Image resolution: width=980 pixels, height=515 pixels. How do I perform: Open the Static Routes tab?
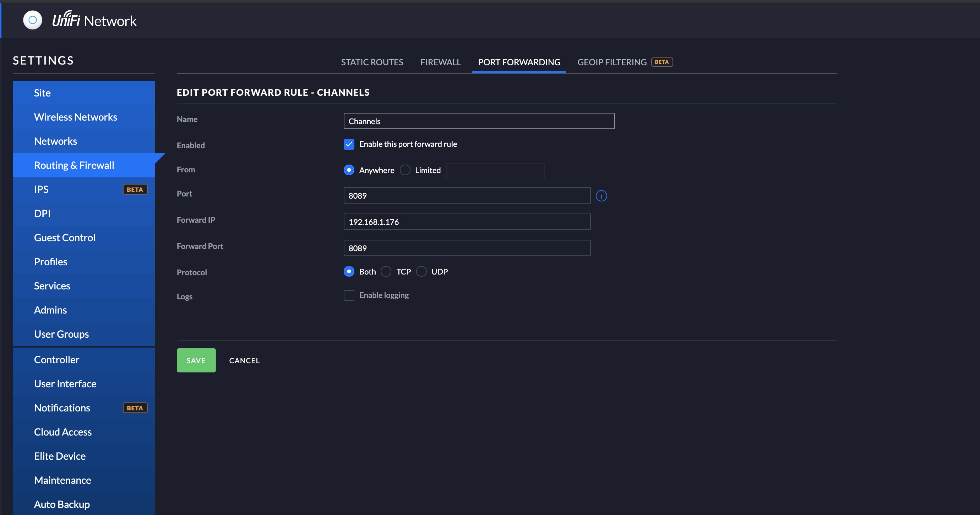point(372,62)
